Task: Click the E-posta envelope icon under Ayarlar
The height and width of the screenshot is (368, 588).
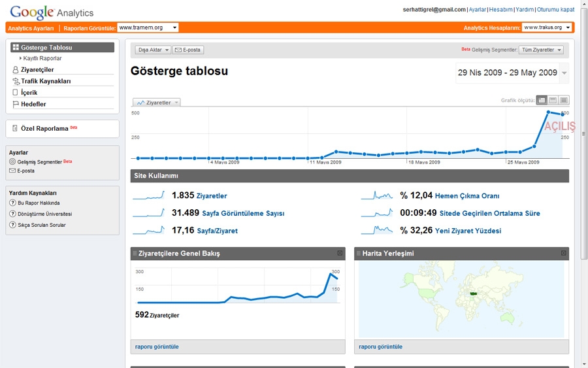Action: pyautogui.click(x=12, y=171)
